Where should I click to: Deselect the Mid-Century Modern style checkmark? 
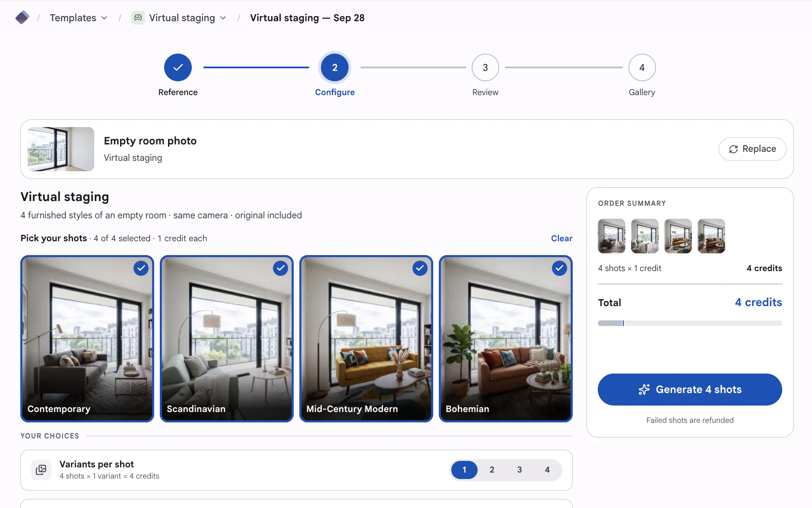pos(420,268)
